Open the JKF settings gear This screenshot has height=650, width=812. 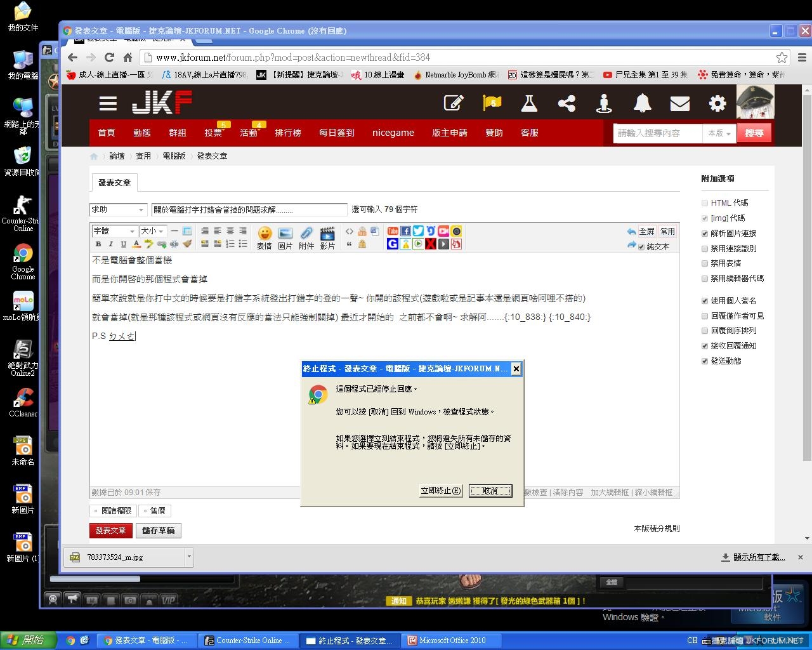(717, 103)
